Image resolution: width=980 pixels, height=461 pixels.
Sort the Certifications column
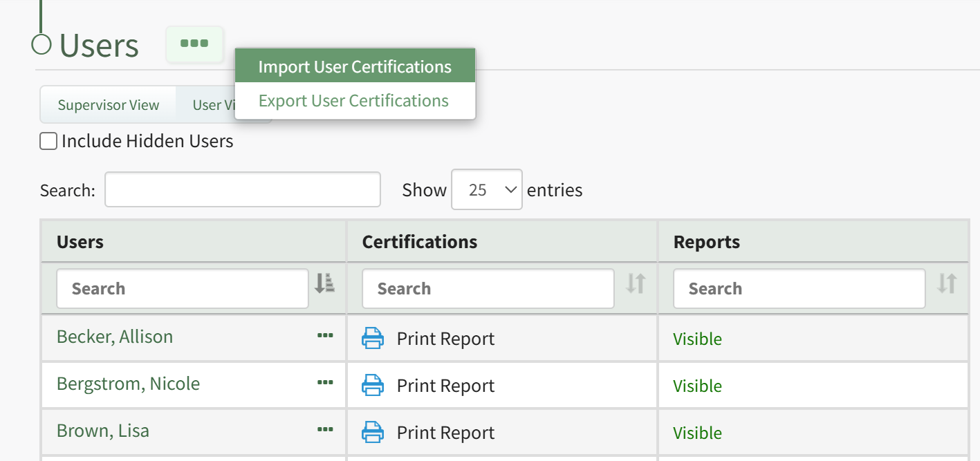[636, 283]
